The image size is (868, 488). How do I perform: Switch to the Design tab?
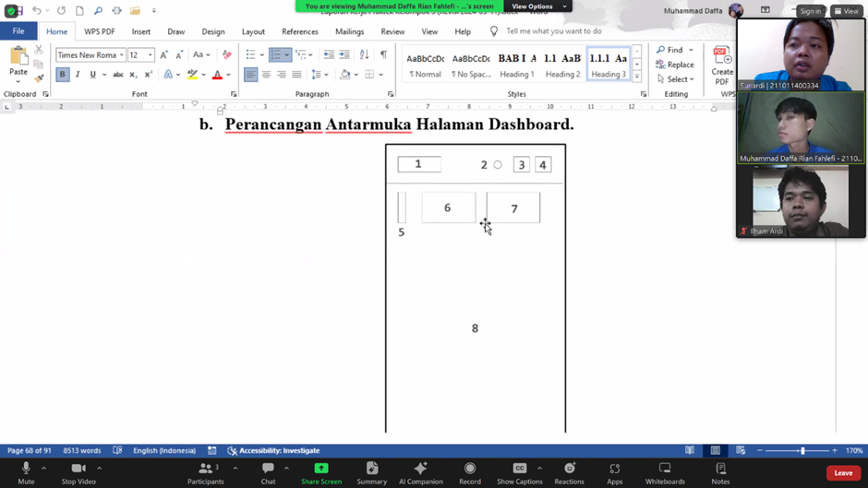click(x=213, y=31)
